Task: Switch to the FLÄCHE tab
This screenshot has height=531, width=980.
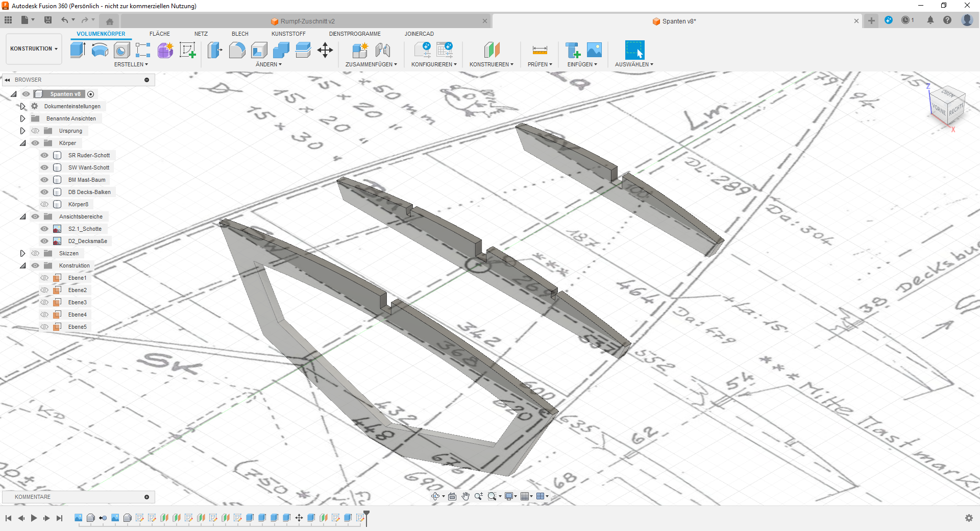Action: click(x=160, y=34)
